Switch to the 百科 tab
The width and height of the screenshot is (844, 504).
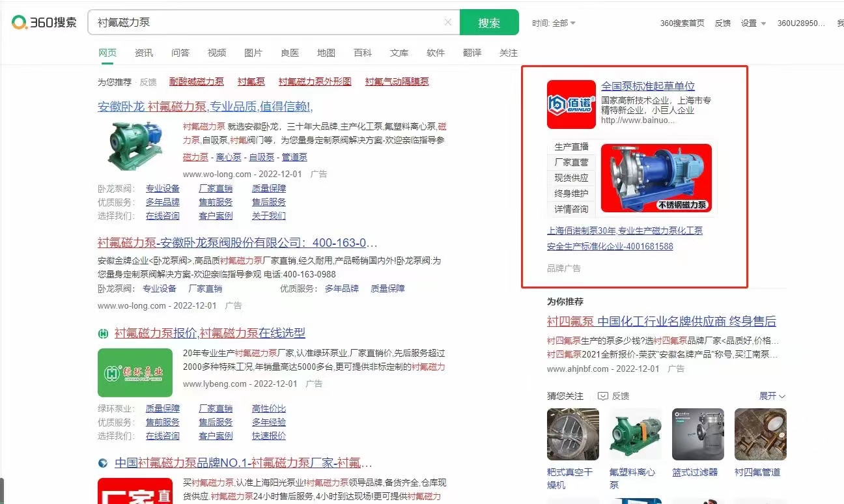pyautogui.click(x=363, y=53)
